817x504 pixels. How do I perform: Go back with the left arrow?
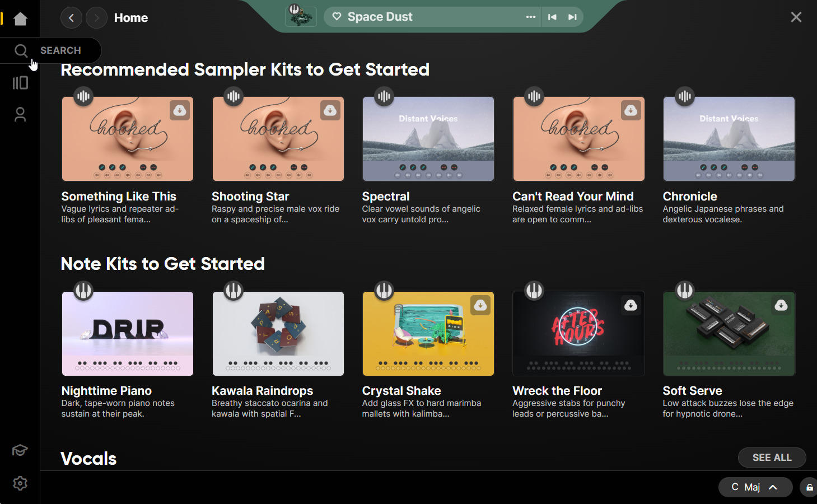pyautogui.click(x=71, y=18)
